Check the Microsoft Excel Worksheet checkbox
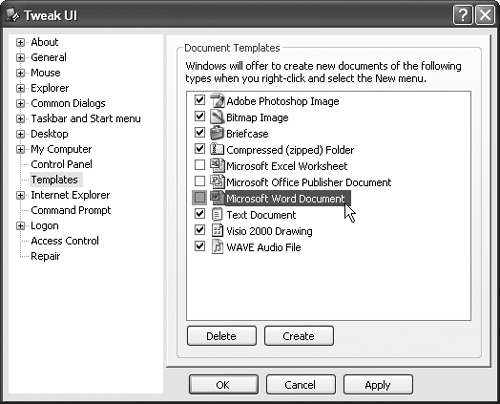The height and width of the screenshot is (404, 500). pyautogui.click(x=200, y=165)
